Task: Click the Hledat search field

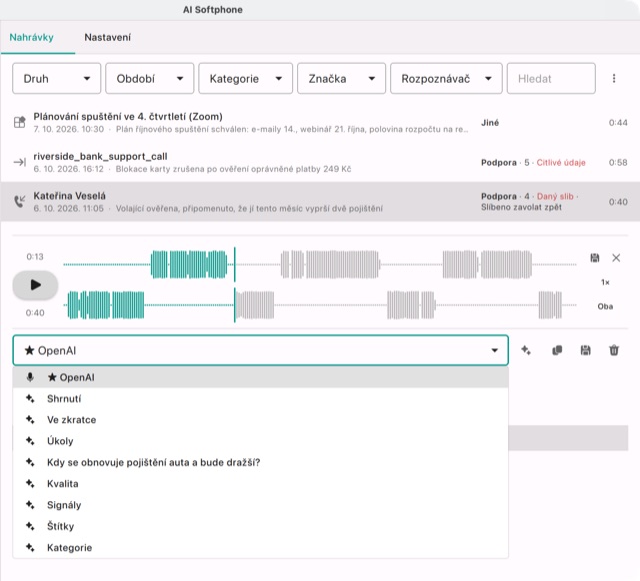Action: [x=551, y=78]
